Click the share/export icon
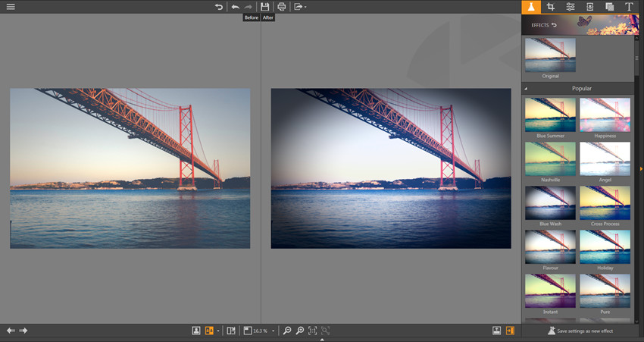The image size is (644, 342). (x=299, y=7)
